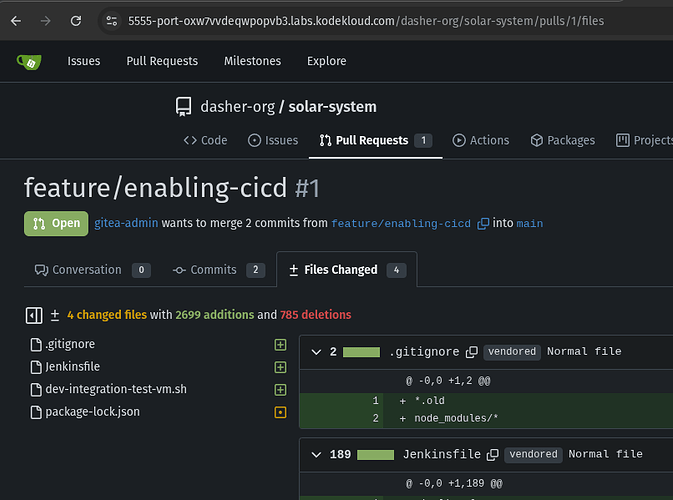Click the modified status icon for package-lock.json

pyautogui.click(x=280, y=412)
